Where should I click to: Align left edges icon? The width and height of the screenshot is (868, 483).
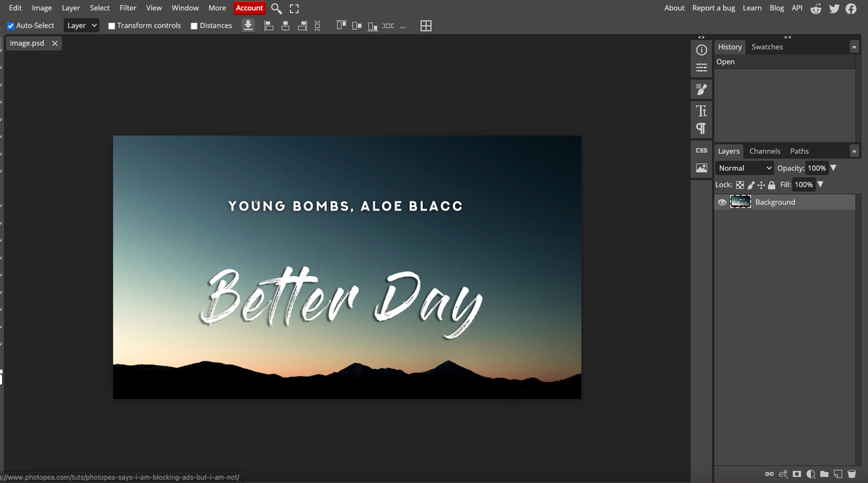269,26
